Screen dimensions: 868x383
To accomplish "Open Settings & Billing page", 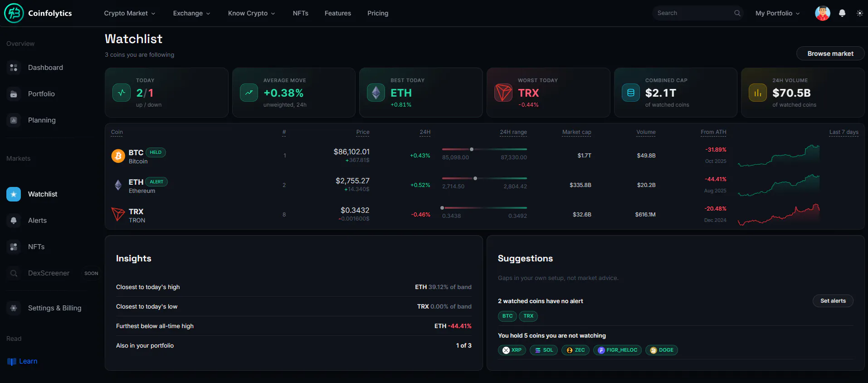I will click(x=54, y=308).
